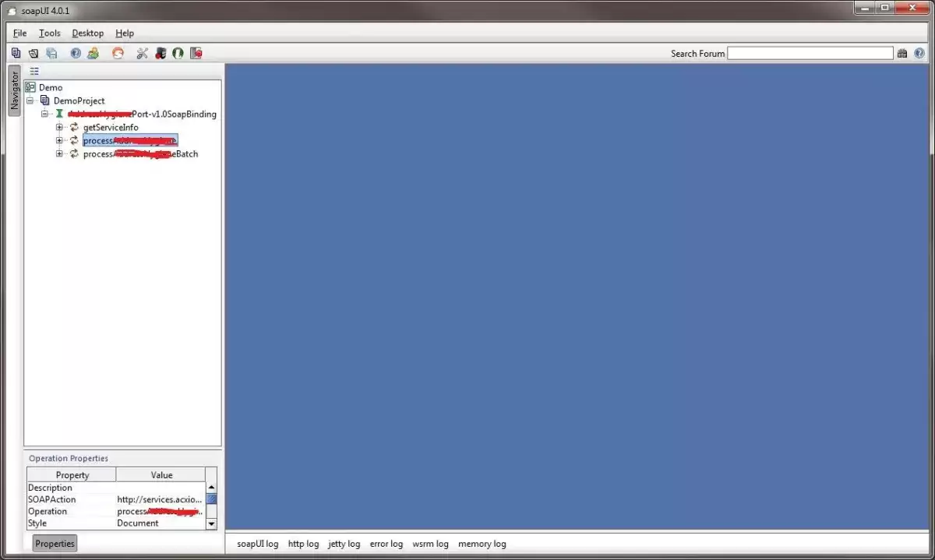Screen dimensions: 935x560
Task: Click the save all projects icon
Action: click(x=51, y=53)
